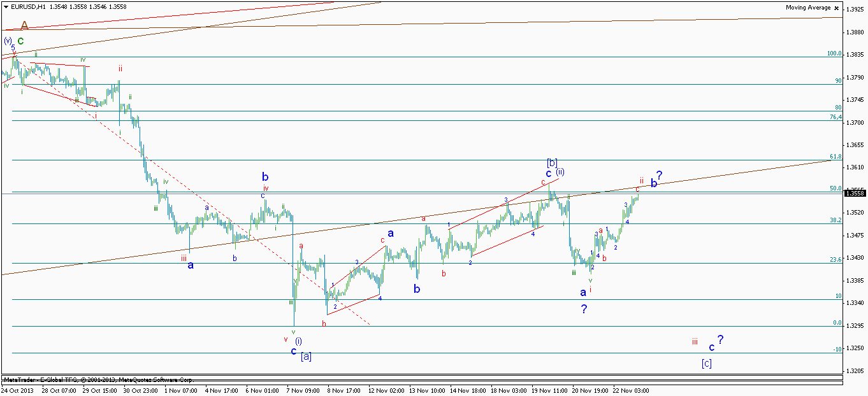The height and width of the screenshot is (396, 868).
Task: Click the Fibonacci 0.0 level label
Action: click(837, 323)
